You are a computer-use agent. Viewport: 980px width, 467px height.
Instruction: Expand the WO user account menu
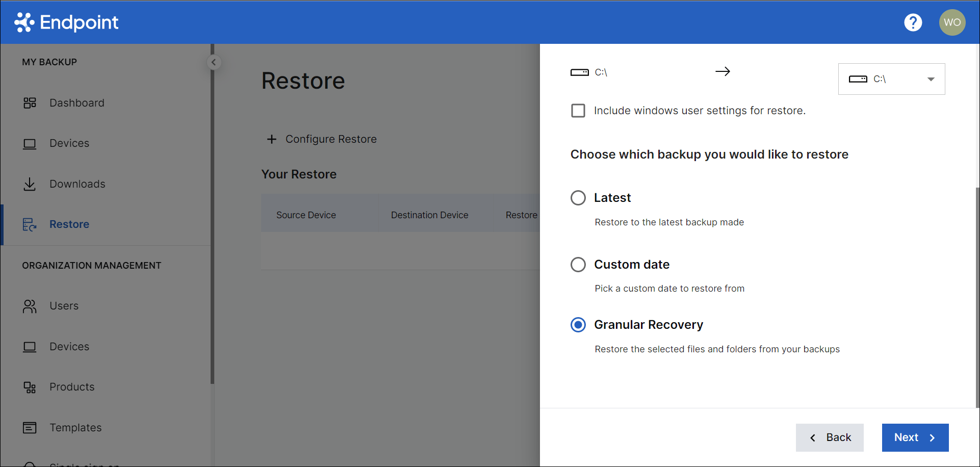pos(952,22)
